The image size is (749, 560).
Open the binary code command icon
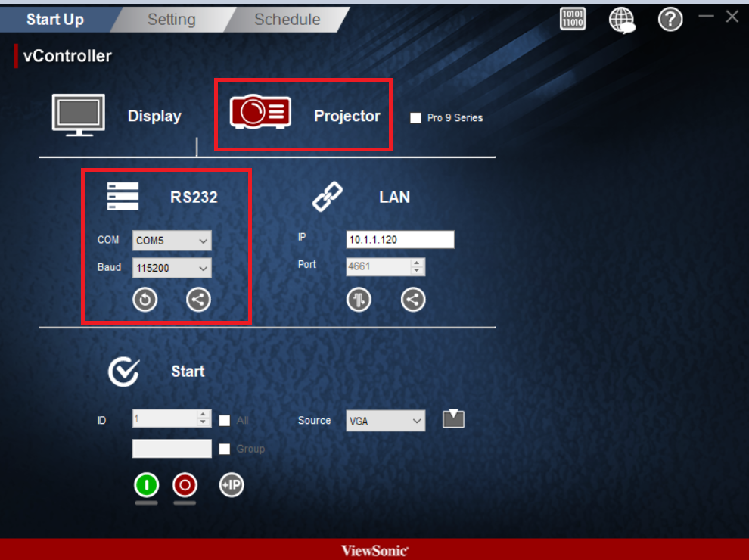pyautogui.click(x=573, y=19)
